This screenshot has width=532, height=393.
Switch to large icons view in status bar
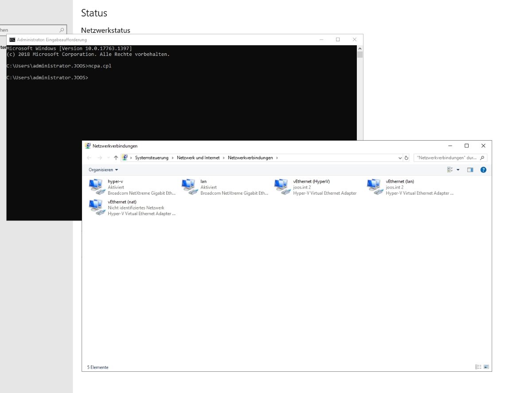[x=485, y=367]
